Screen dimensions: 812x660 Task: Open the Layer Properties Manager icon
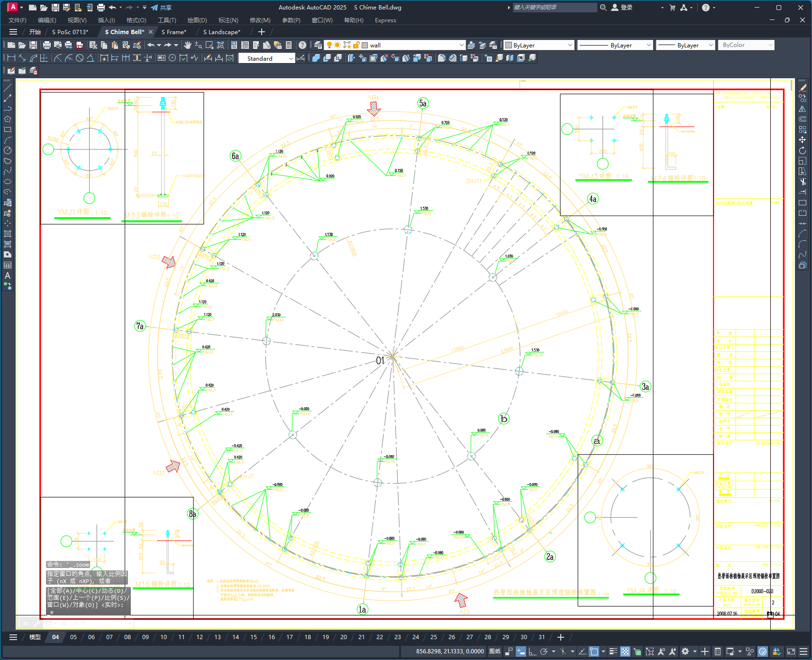click(x=318, y=45)
